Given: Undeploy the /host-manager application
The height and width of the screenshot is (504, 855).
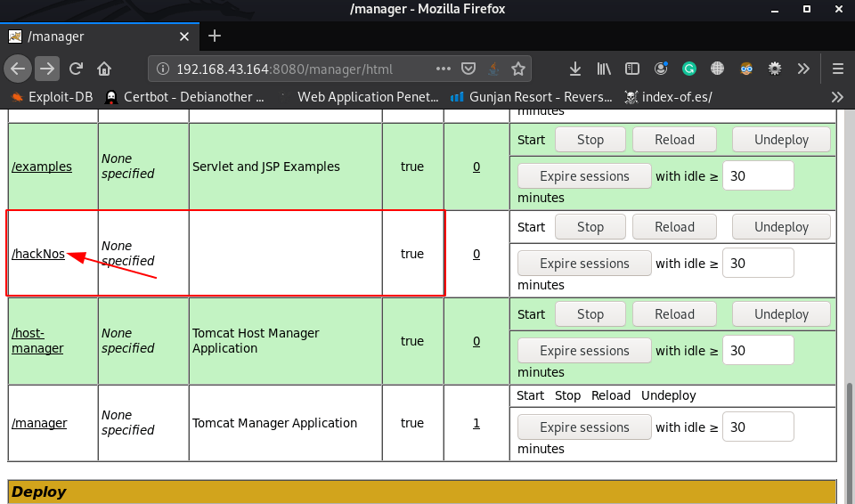Looking at the screenshot, I should (x=781, y=314).
